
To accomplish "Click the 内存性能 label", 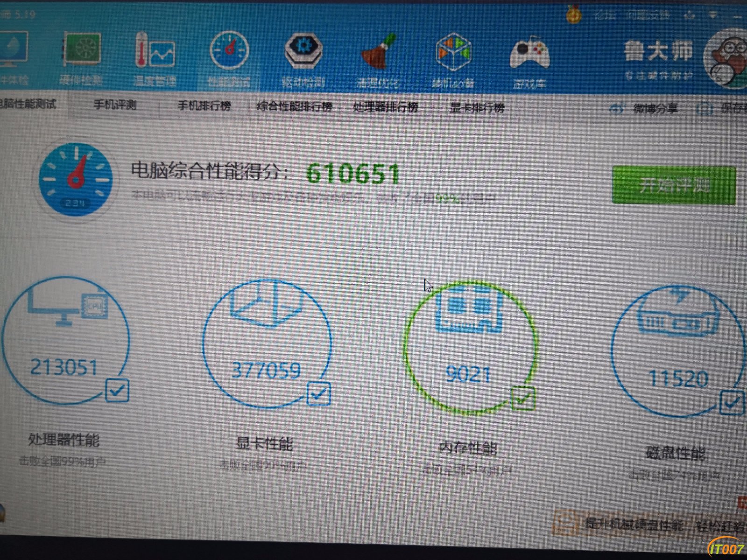I will (x=468, y=448).
